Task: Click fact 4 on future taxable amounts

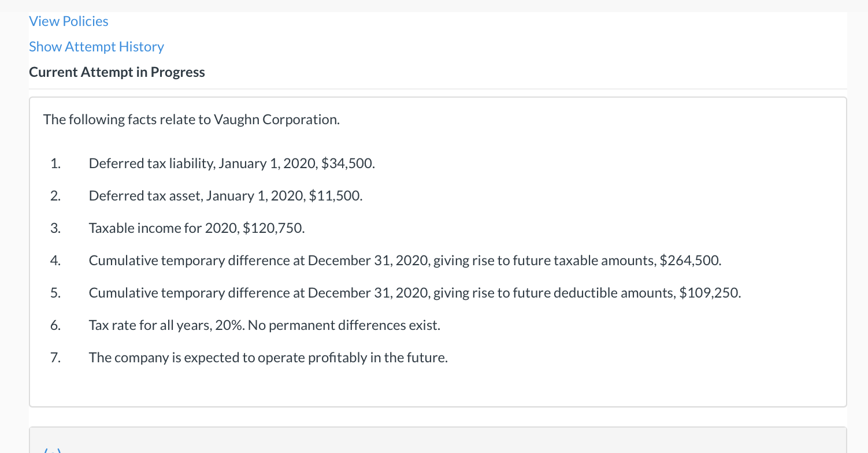Action: pyautogui.click(x=405, y=260)
